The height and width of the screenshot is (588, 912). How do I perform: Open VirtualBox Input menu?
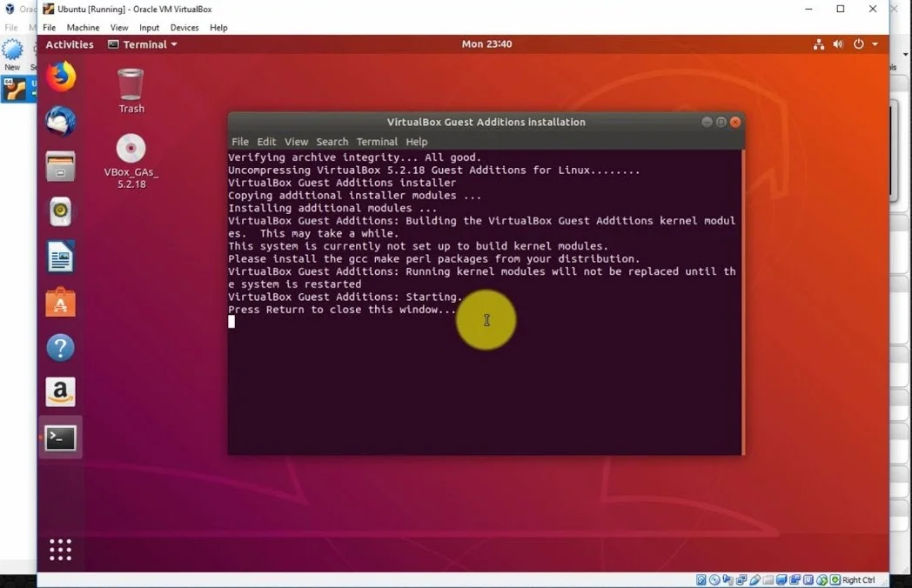[x=149, y=27]
